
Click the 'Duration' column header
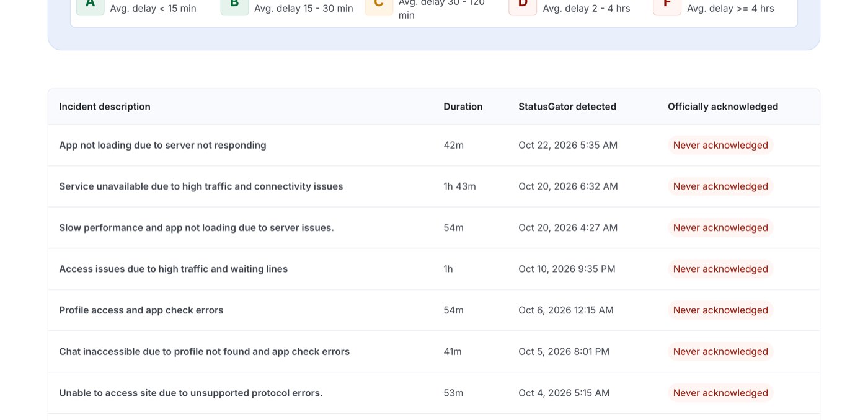click(x=463, y=107)
